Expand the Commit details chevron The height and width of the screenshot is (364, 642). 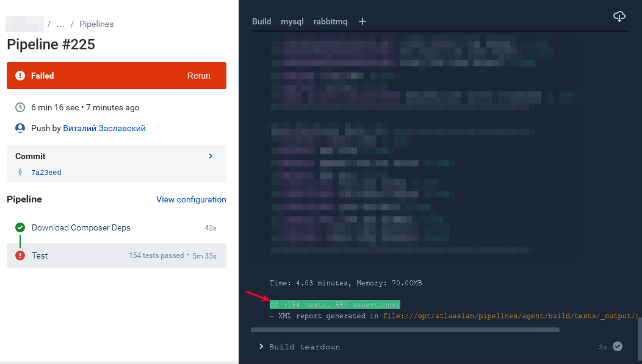pyautogui.click(x=211, y=156)
